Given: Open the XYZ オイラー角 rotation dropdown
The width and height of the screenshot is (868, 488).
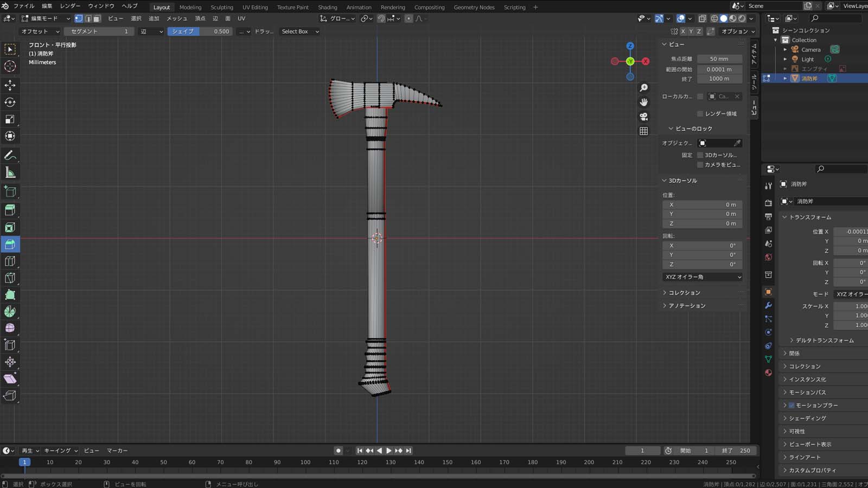Looking at the screenshot, I should coord(703,277).
